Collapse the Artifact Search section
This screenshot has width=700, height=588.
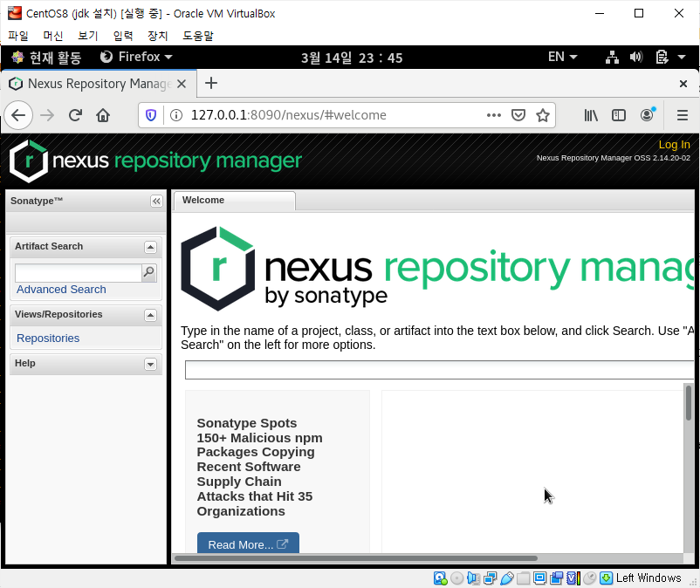(150, 247)
